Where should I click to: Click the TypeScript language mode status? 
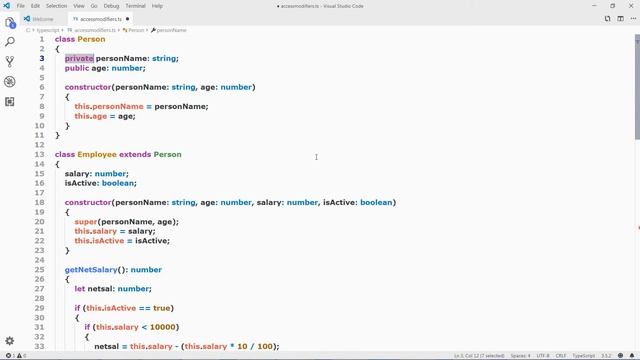[x=584, y=356]
